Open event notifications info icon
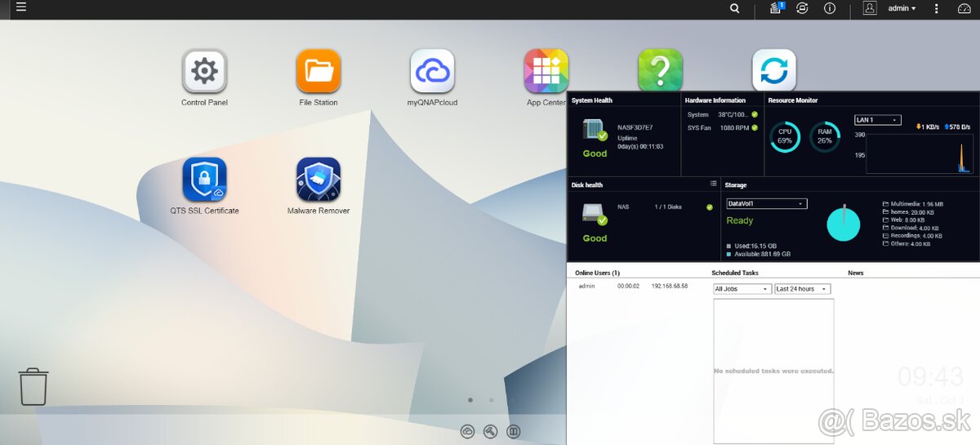This screenshot has width=980, height=445. 830,8
